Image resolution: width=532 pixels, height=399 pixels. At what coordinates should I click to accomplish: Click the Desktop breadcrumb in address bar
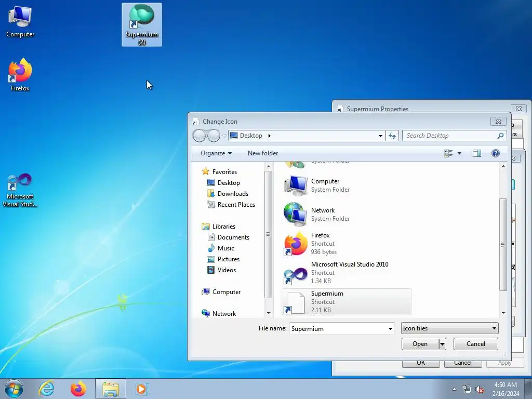point(251,136)
